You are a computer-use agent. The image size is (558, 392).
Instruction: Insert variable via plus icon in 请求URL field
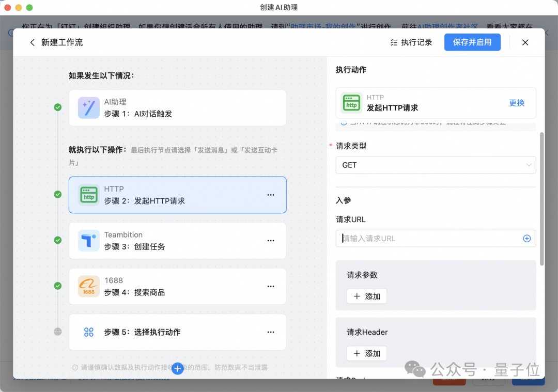tap(526, 238)
